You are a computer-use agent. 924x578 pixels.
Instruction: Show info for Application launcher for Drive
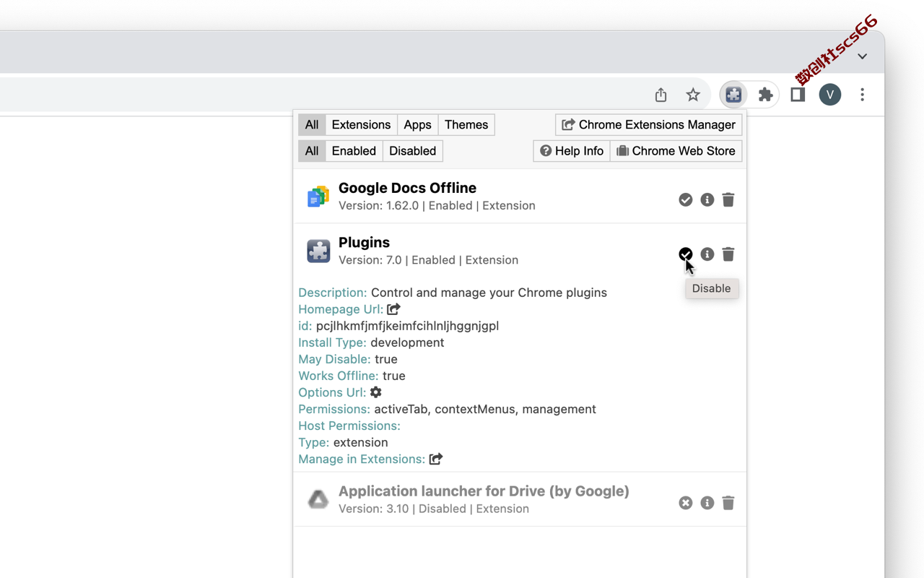pyautogui.click(x=707, y=503)
